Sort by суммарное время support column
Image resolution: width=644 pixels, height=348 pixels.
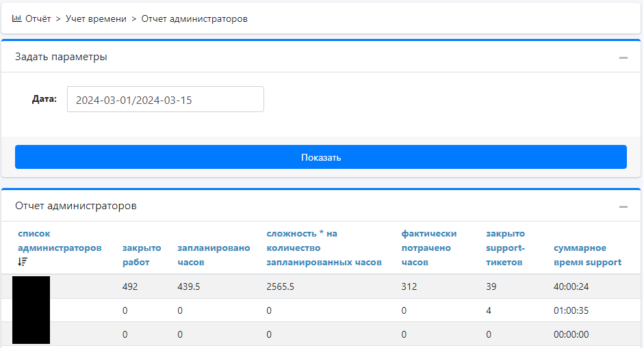tap(587, 254)
